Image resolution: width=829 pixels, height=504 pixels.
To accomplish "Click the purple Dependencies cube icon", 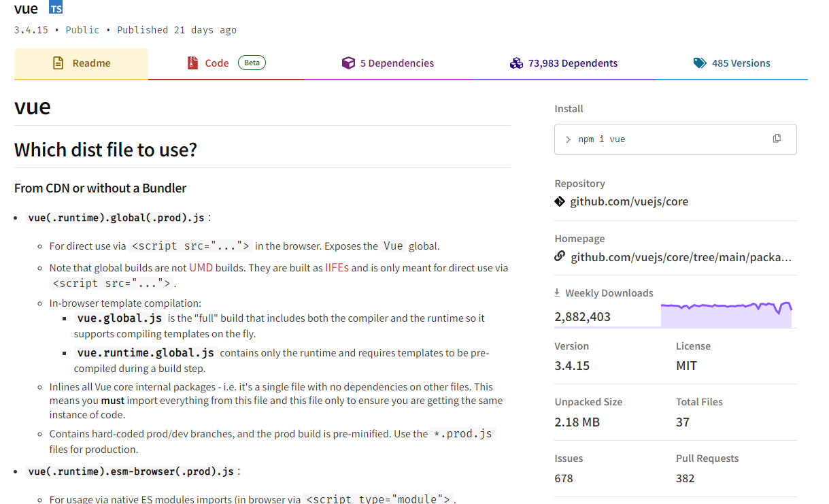I will click(x=348, y=63).
